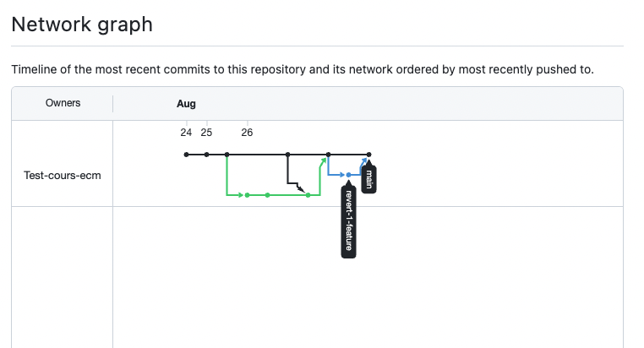Click the commit where the green branch starts
The width and height of the screenshot is (644, 348).
[226, 155]
